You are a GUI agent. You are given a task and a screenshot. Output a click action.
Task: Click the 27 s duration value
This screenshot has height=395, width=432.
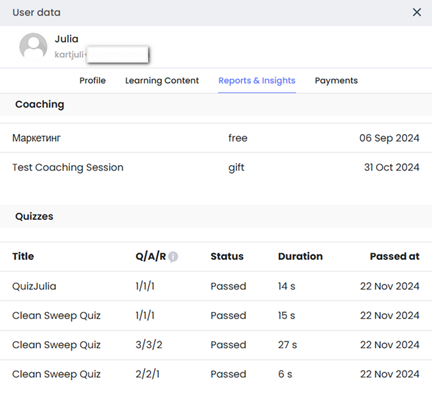pyautogui.click(x=287, y=345)
